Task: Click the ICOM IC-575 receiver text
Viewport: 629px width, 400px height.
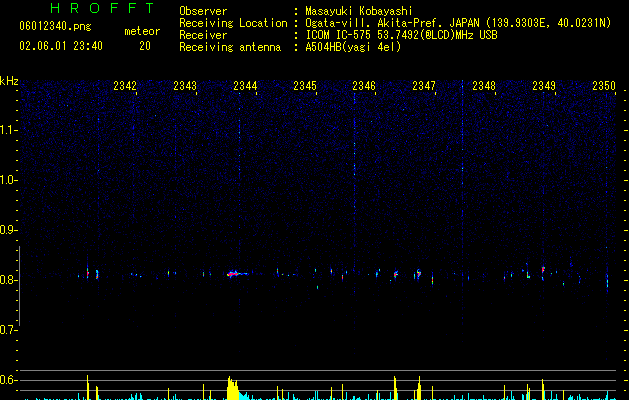Action: 401,35
